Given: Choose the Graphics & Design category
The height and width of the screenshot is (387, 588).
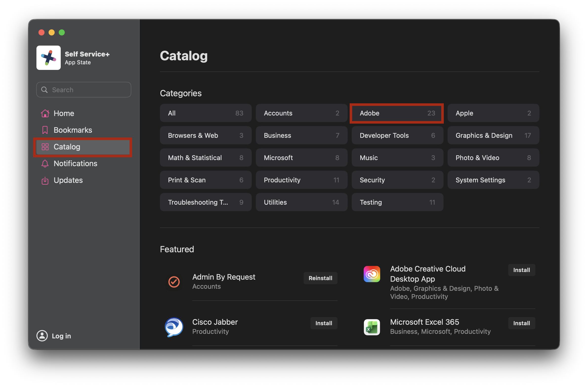Looking at the screenshot, I should pyautogui.click(x=493, y=136).
